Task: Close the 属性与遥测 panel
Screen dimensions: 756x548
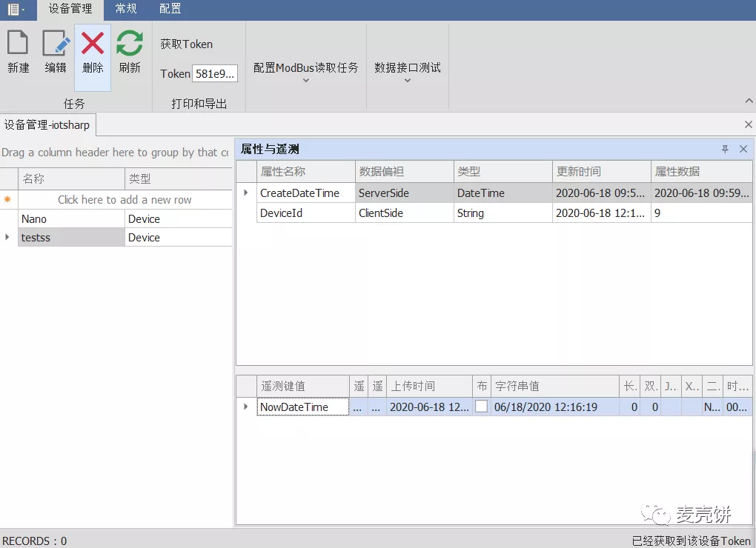Action: [743, 149]
